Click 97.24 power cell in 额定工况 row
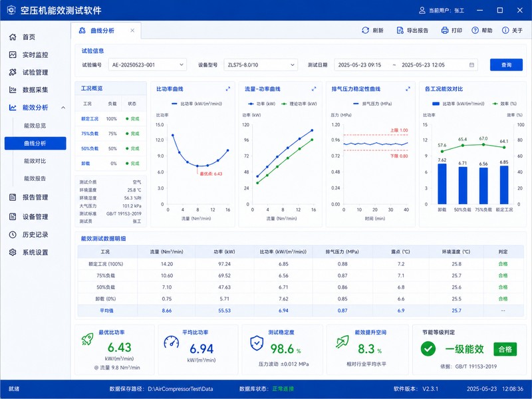The height and width of the screenshot is (399, 532). point(224,264)
